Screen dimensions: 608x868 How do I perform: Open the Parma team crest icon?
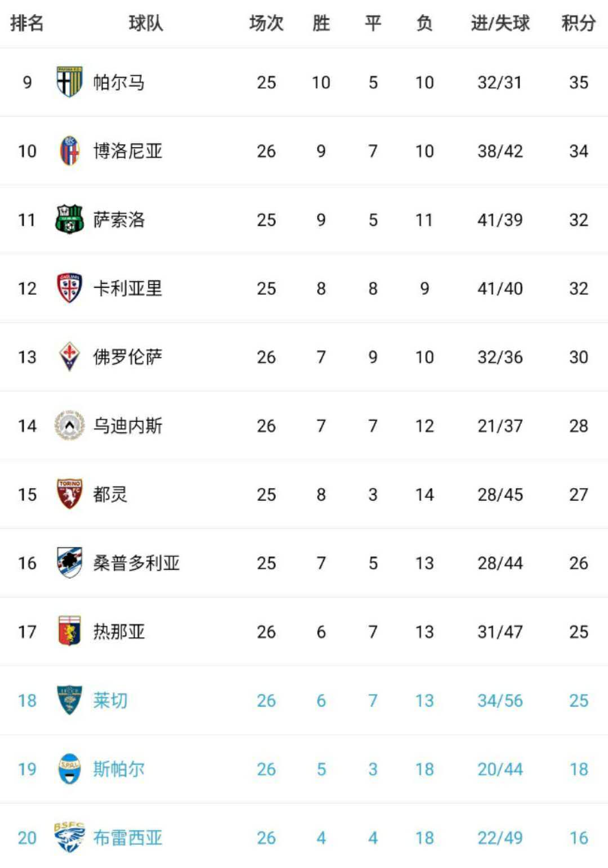pos(69,82)
